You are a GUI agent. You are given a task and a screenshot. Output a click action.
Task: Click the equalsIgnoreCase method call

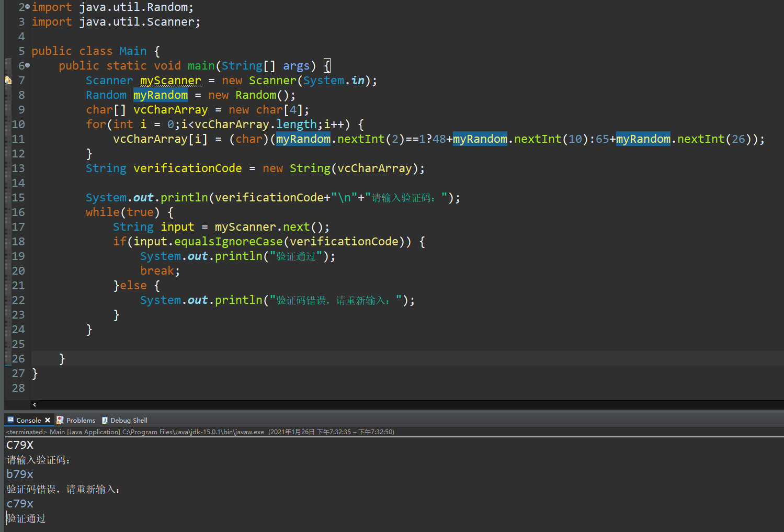pyautogui.click(x=229, y=242)
